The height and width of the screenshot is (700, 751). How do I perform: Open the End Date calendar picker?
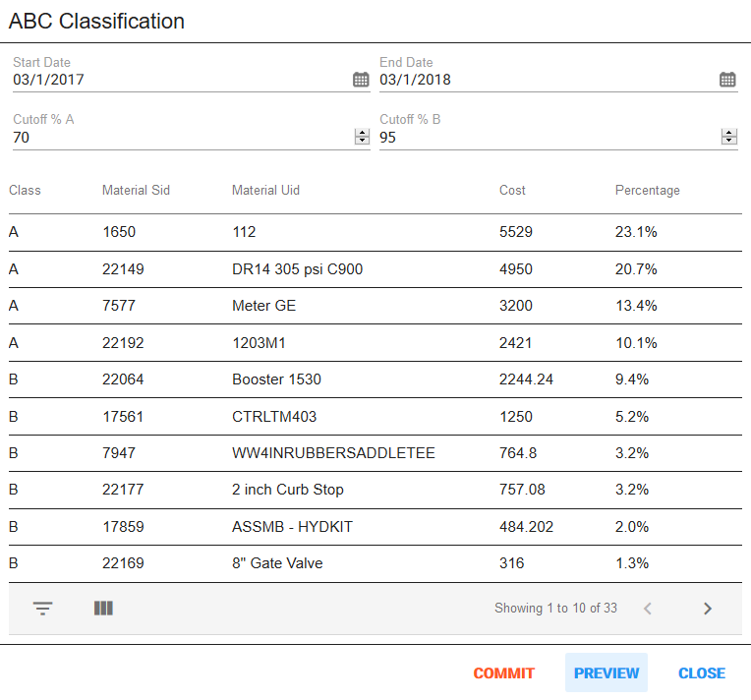point(727,80)
